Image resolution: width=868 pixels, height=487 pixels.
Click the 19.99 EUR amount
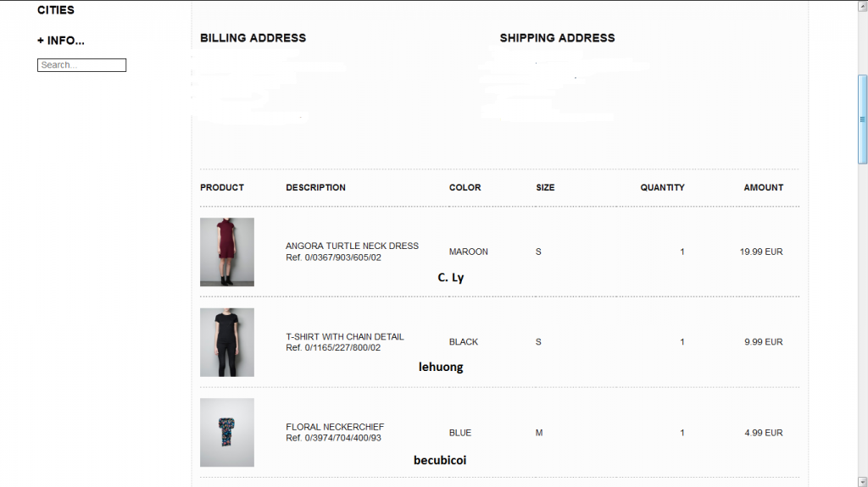[760, 252]
